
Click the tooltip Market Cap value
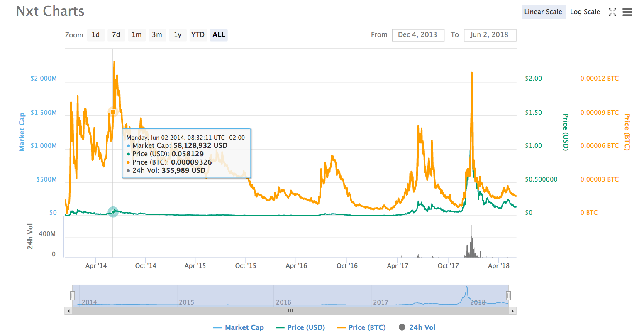(x=200, y=145)
